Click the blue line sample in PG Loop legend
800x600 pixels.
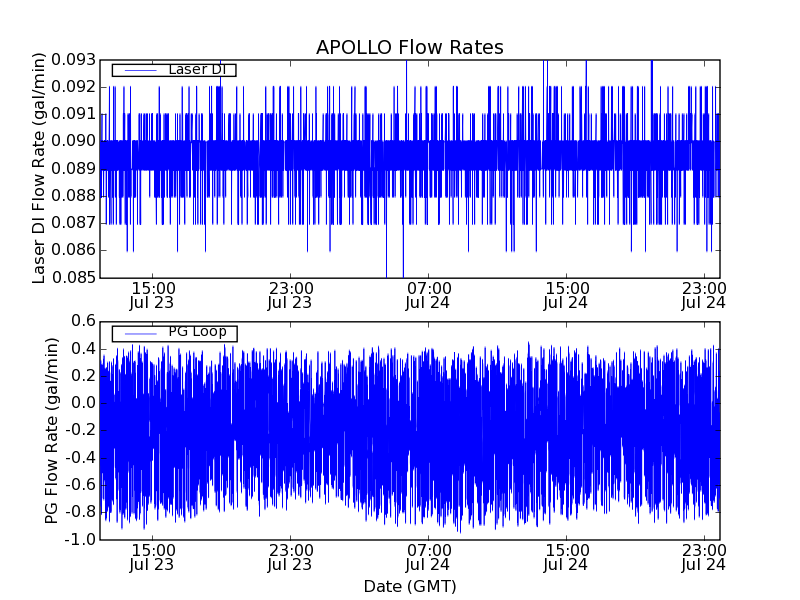pos(140,333)
